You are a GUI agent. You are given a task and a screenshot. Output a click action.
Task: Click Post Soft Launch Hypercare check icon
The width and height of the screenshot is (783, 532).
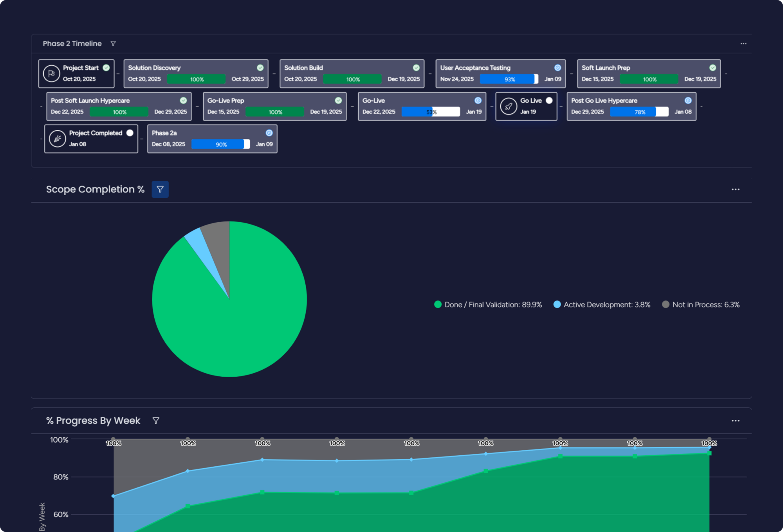(x=183, y=101)
